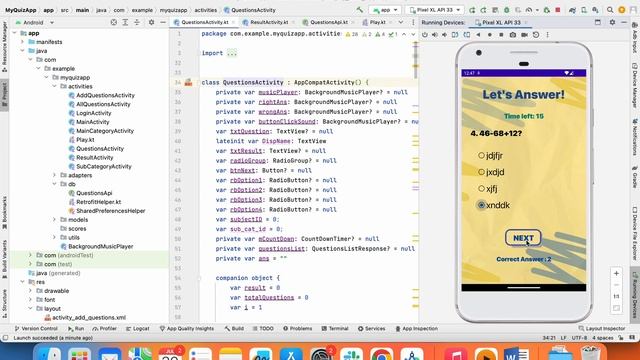Open Running Devices settings gear
This screenshot has height=360, width=640.
pyautogui.click(x=612, y=22)
